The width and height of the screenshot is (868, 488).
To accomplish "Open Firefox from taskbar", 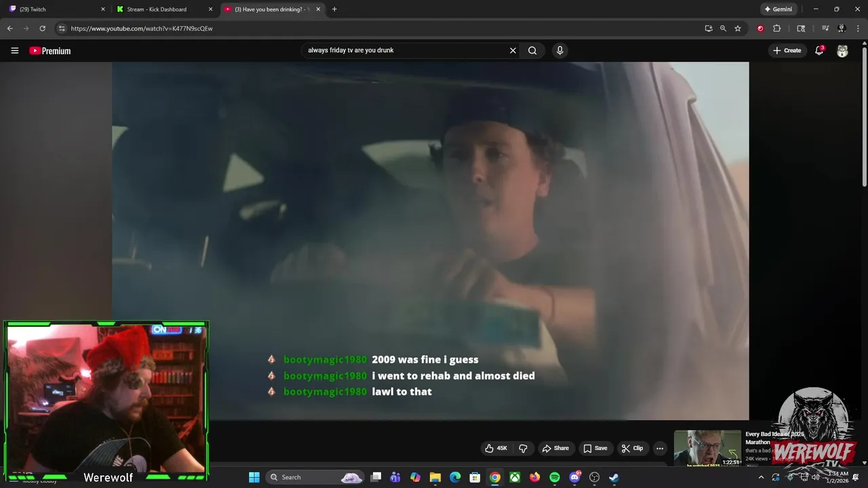I will 535,477.
